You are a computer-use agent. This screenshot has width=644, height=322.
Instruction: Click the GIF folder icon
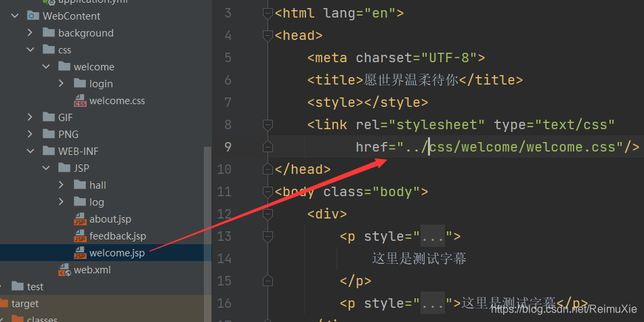pos(49,117)
